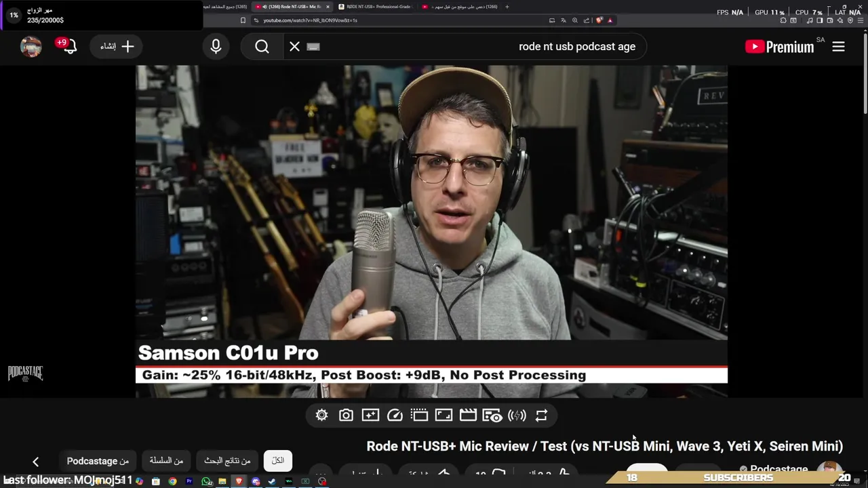868x488 pixels.
Task: Click the share icon in address bar
Action: 587,20
